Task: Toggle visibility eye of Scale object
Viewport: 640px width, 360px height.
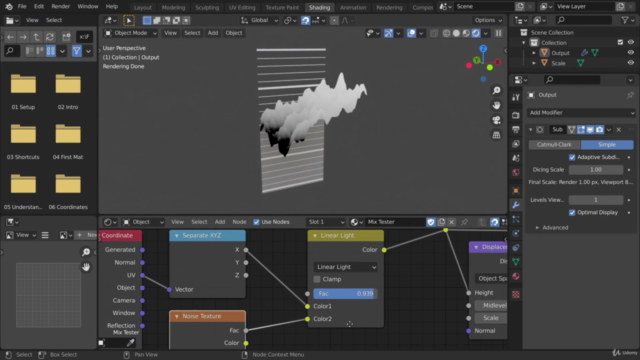Action: pos(631,63)
